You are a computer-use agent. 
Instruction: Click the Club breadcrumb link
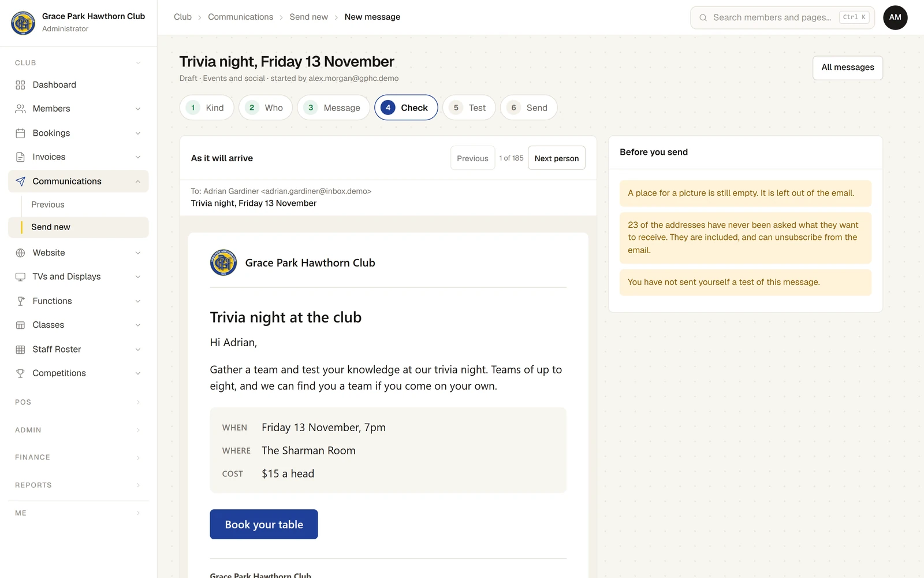(182, 17)
